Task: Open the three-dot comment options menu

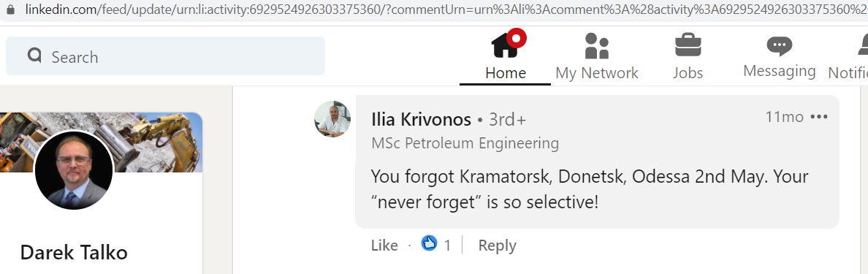Action: point(819,117)
